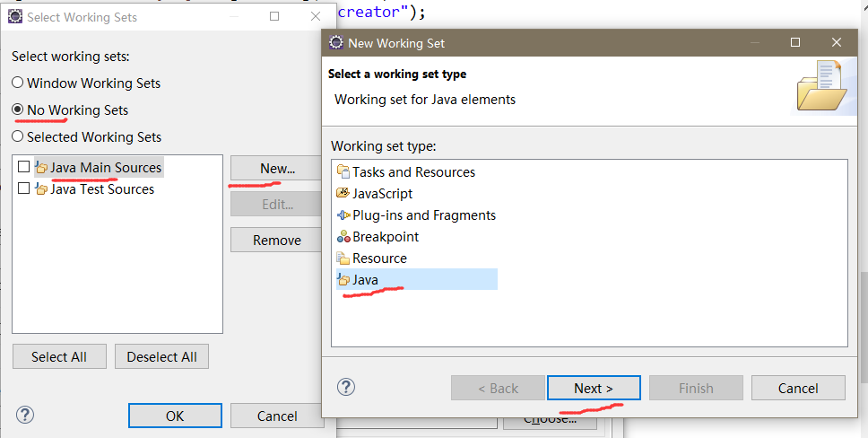The width and height of the screenshot is (868, 438).
Task: Click the JavaScript working set icon
Action: [x=343, y=194]
